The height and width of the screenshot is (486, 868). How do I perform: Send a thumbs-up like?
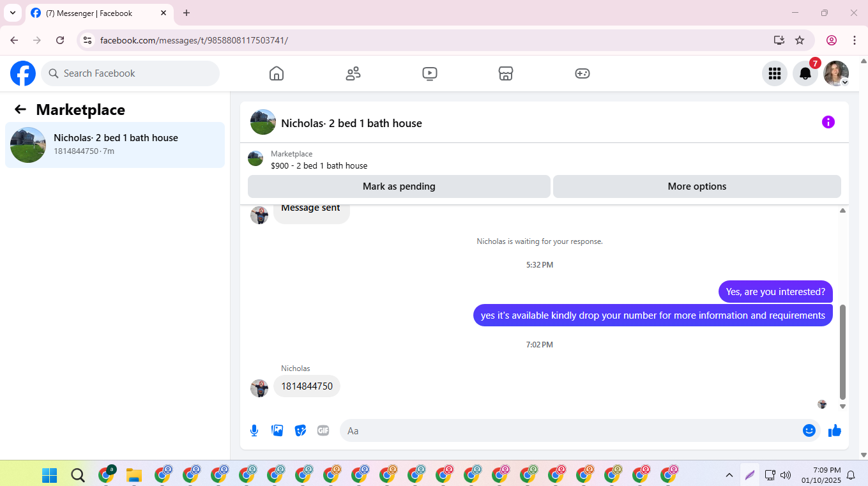835,430
